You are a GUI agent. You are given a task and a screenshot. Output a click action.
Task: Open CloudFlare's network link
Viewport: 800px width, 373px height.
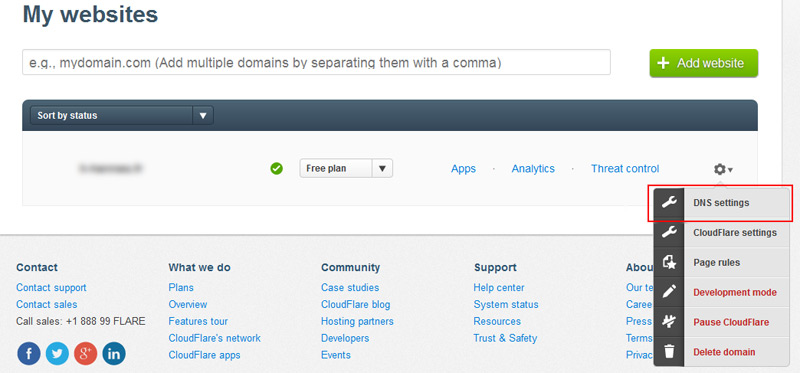click(x=214, y=338)
